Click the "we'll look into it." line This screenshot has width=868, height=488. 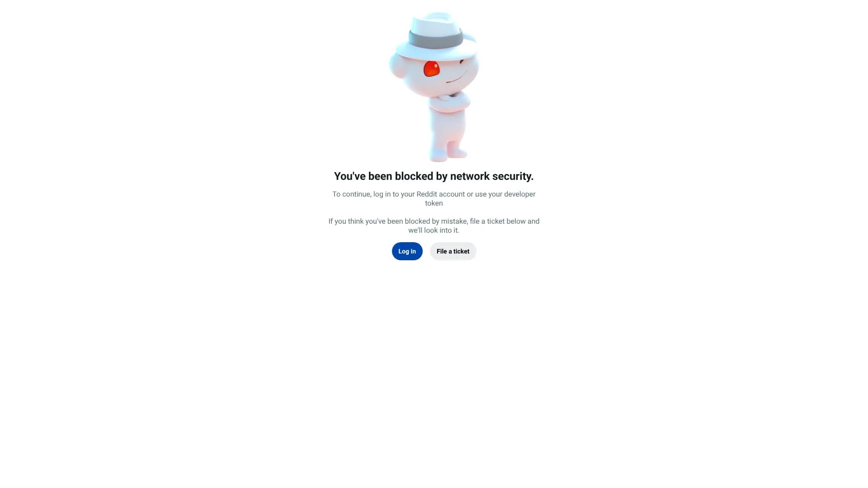coord(434,230)
